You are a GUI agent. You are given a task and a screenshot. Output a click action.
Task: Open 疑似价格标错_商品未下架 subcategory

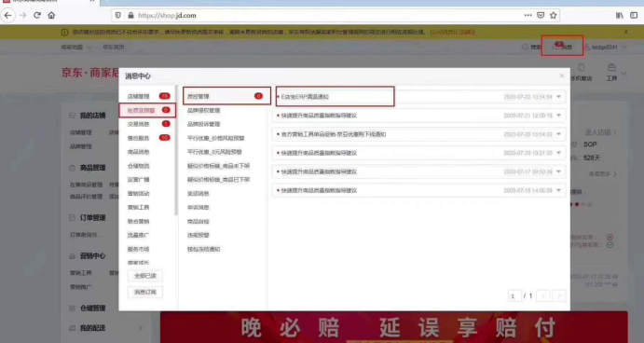tap(218, 166)
